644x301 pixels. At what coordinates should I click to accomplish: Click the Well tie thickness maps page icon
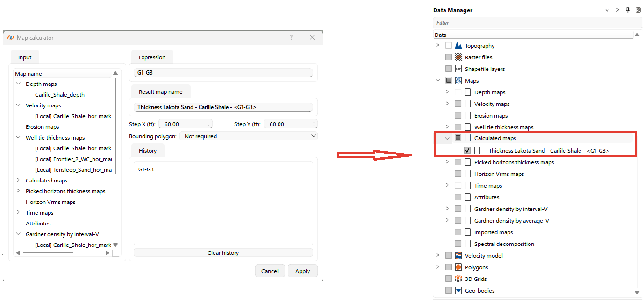click(468, 127)
